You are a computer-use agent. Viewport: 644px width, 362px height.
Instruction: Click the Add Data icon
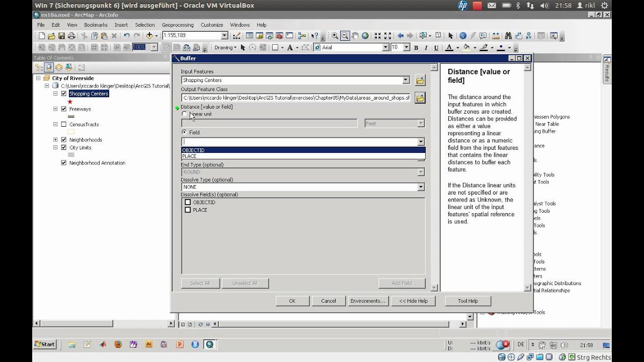pos(149,36)
